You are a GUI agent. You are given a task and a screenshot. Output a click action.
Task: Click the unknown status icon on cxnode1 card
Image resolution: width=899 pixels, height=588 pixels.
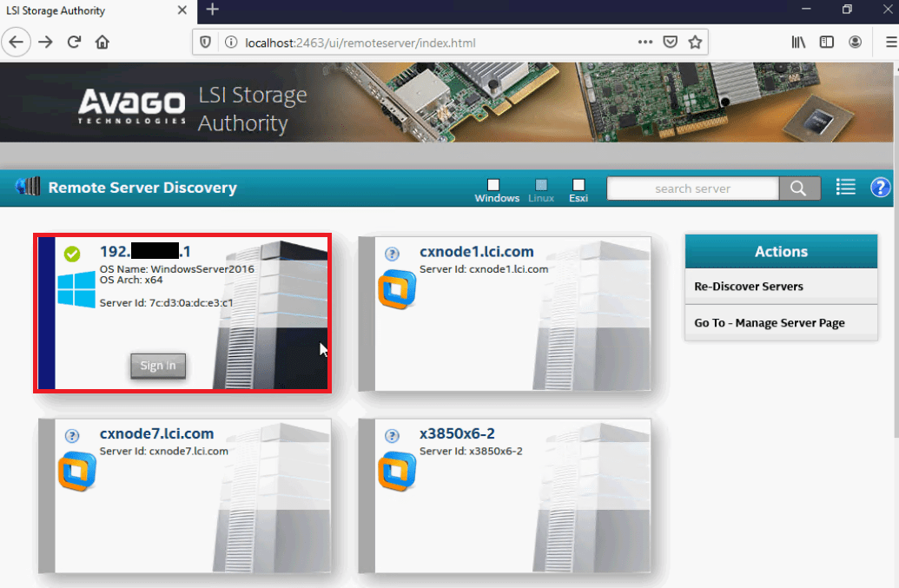tap(392, 254)
